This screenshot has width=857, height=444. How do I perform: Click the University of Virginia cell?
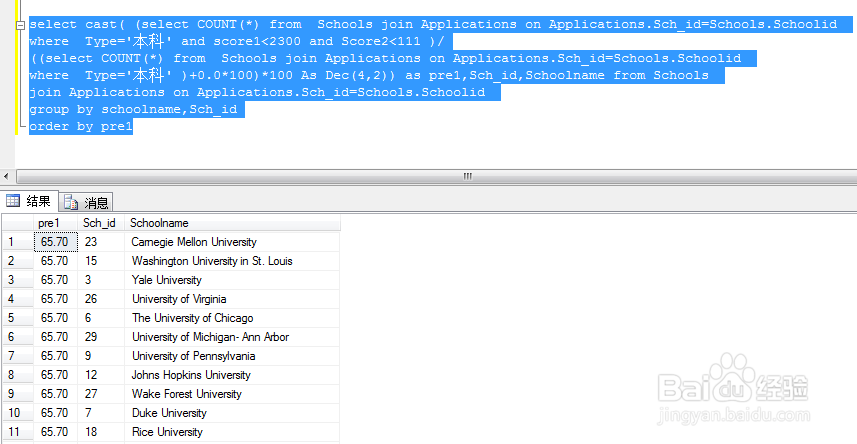[232, 299]
